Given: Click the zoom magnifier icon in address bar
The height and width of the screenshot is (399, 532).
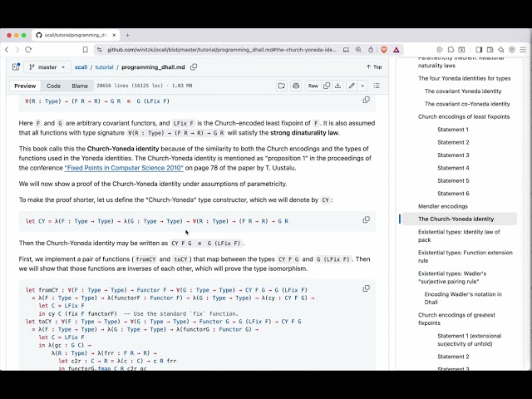Looking at the screenshot, I should point(358,50).
